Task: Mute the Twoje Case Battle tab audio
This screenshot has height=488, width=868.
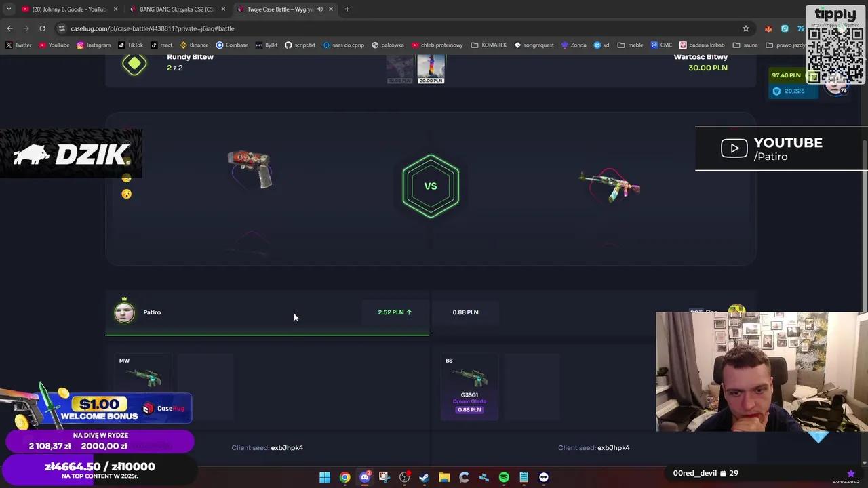Action: (319, 9)
